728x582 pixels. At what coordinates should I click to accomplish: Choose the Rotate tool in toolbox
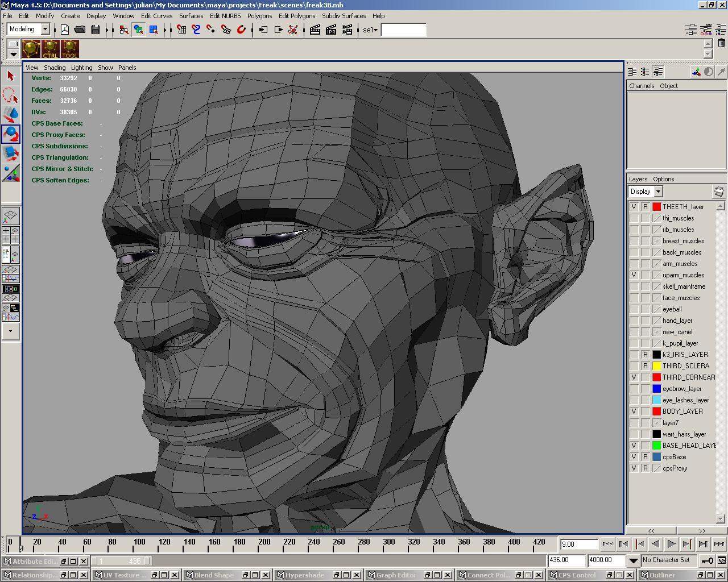click(x=10, y=134)
